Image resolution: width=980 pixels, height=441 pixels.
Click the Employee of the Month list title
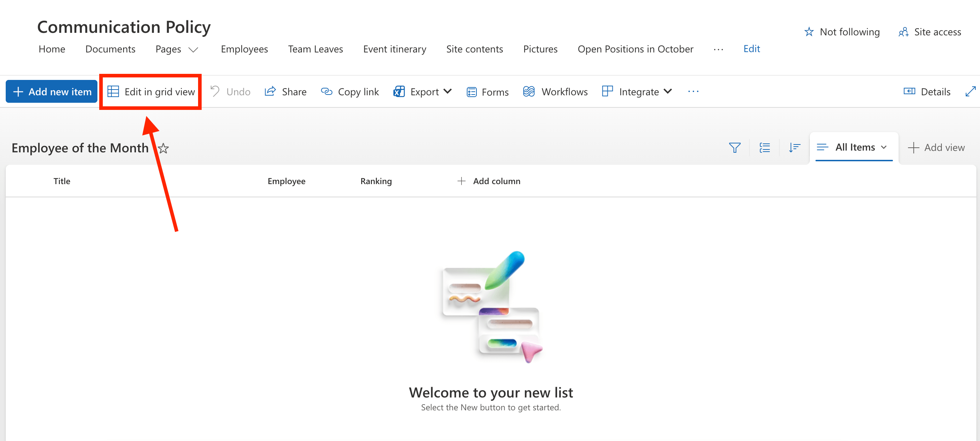80,148
